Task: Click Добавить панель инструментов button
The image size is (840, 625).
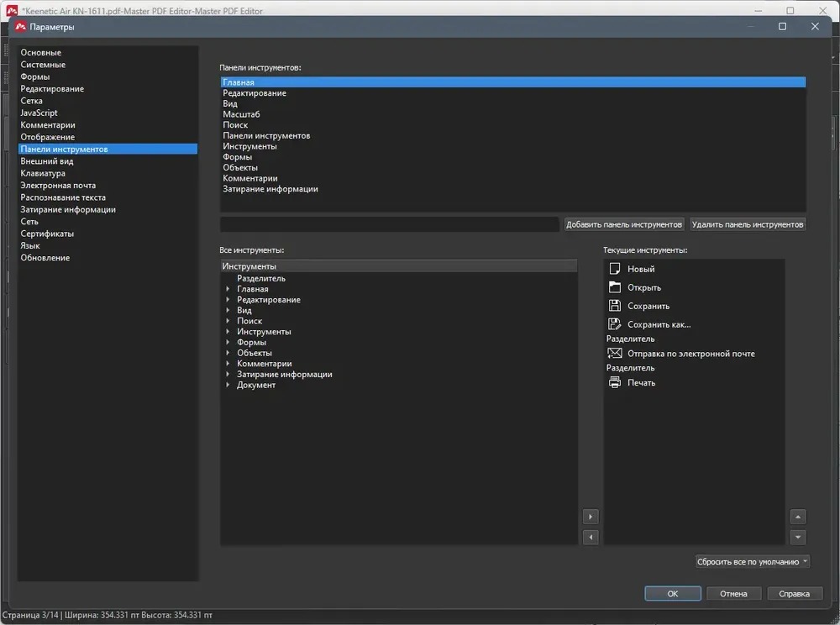Action: pyautogui.click(x=623, y=224)
